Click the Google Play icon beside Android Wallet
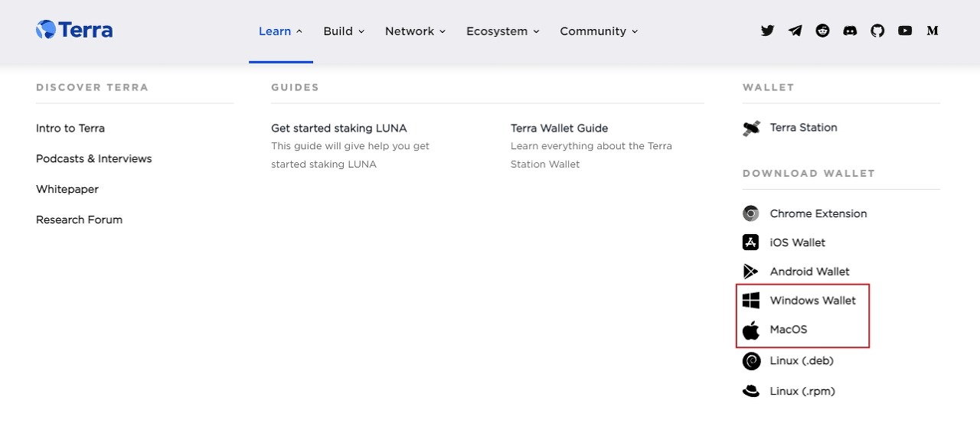This screenshot has width=980, height=423. [751, 272]
